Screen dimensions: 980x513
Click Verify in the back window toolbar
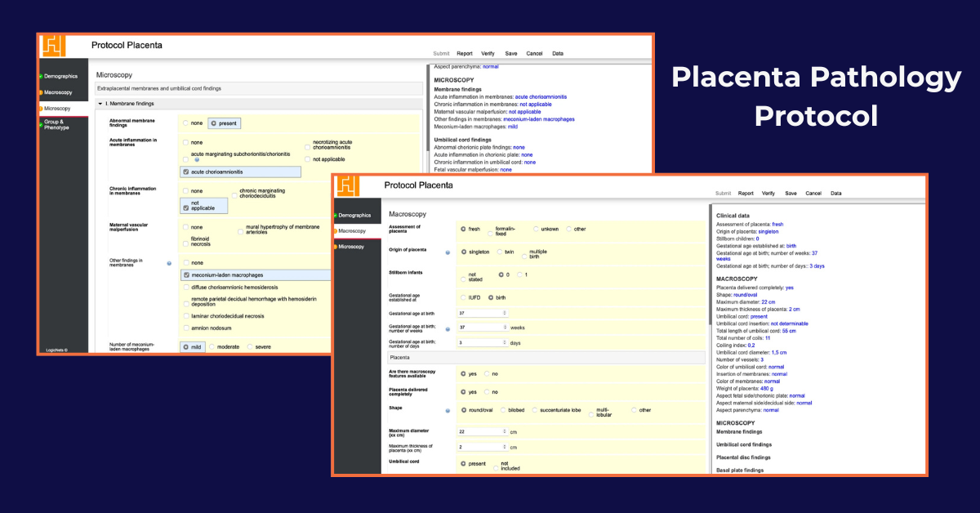(488, 53)
